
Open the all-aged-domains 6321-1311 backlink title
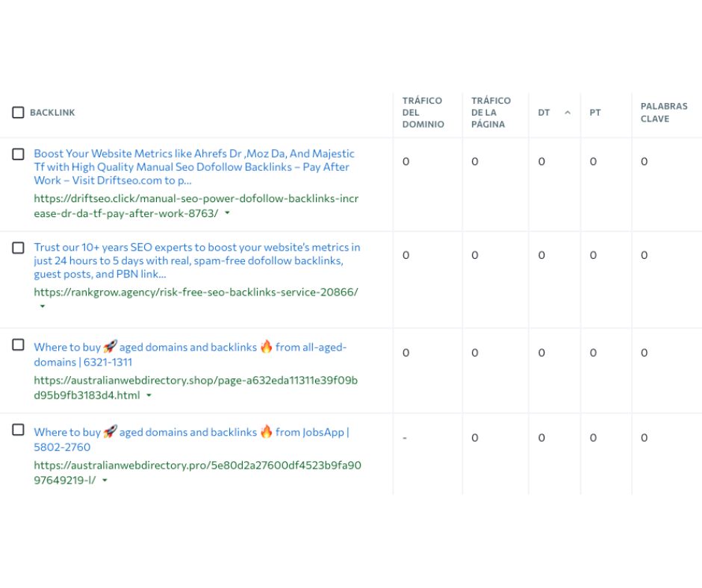(x=190, y=354)
